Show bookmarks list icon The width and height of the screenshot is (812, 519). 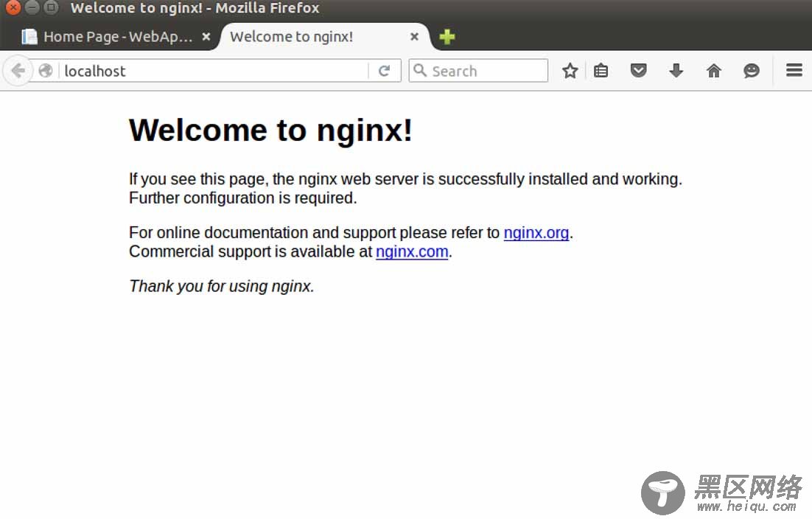tap(601, 71)
